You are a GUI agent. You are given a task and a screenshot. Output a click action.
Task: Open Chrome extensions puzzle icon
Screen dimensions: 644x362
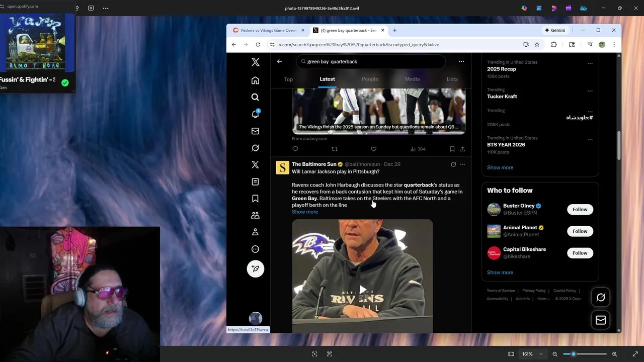[554, 45]
